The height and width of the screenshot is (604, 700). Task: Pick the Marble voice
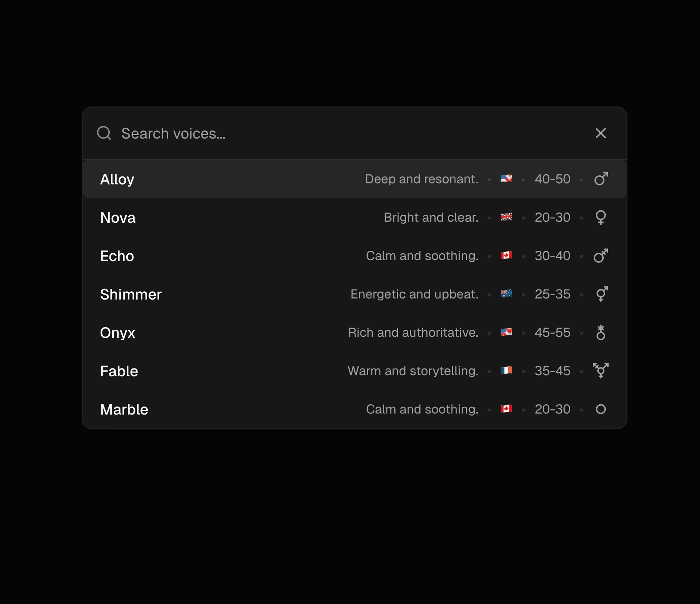[x=124, y=409]
